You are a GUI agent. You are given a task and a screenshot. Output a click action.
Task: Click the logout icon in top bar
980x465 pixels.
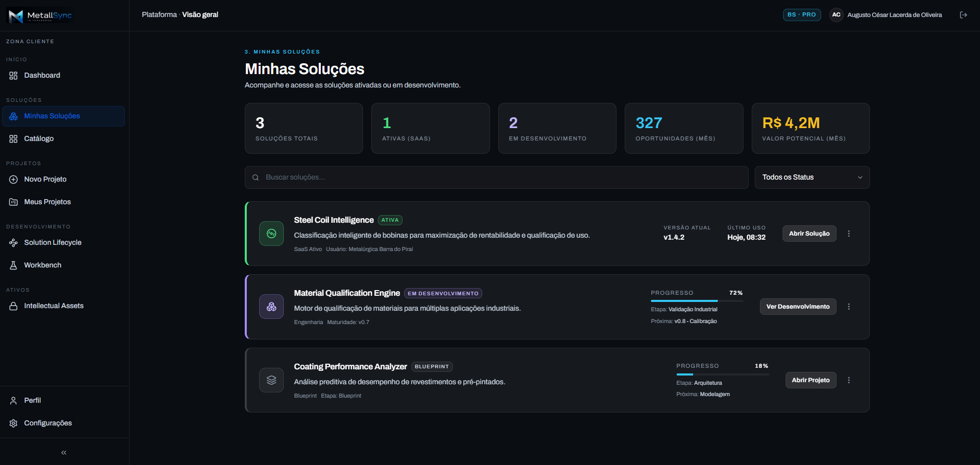(x=964, y=15)
